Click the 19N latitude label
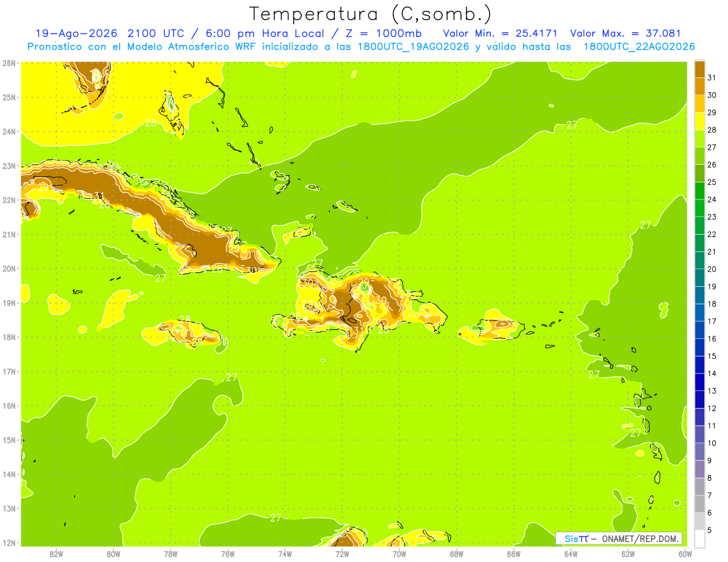This screenshot has width=728, height=562. (x=8, y=303)
